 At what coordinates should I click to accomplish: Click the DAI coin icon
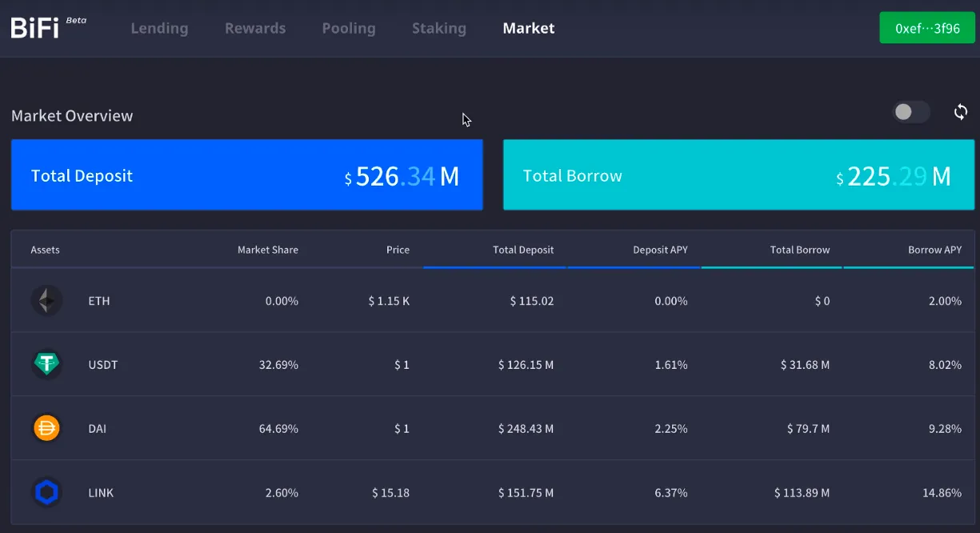pos(46,428)
